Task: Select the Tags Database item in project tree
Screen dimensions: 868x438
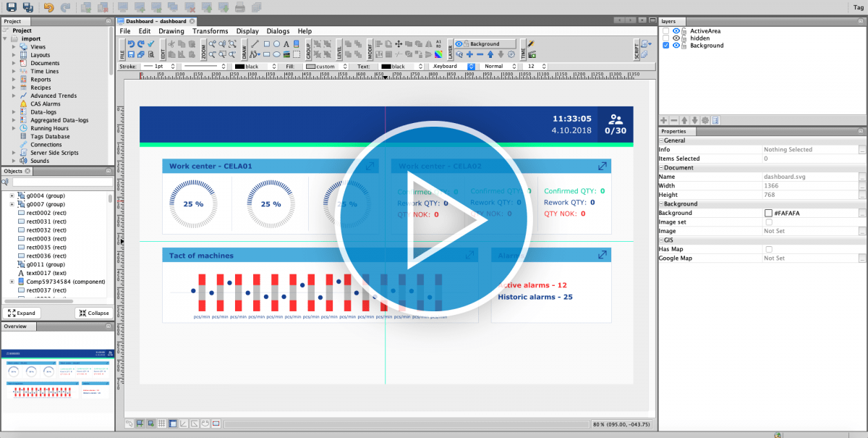Action: 50,136
